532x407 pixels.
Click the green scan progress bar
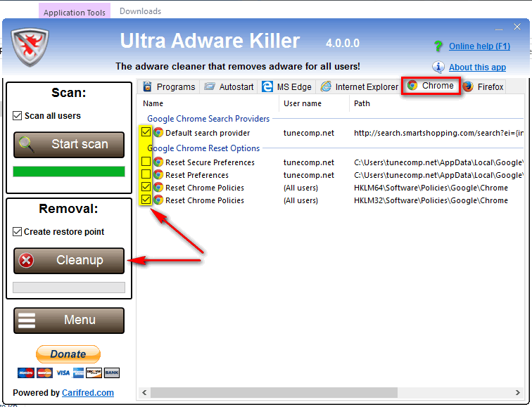(69, 172)
